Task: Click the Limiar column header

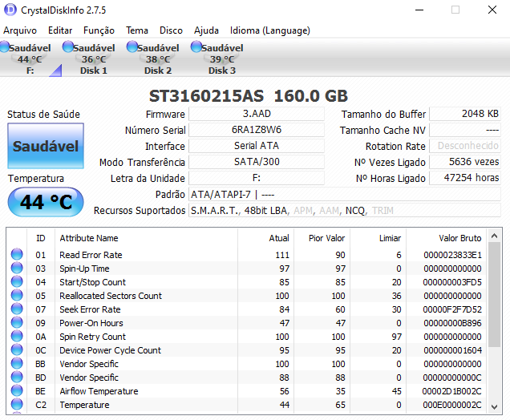Action: (x=378, y=238)
